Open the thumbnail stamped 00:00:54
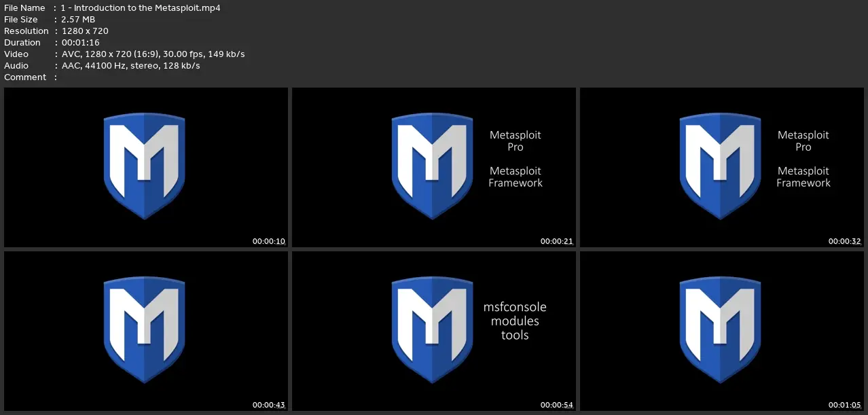 (x=434, y=331)
